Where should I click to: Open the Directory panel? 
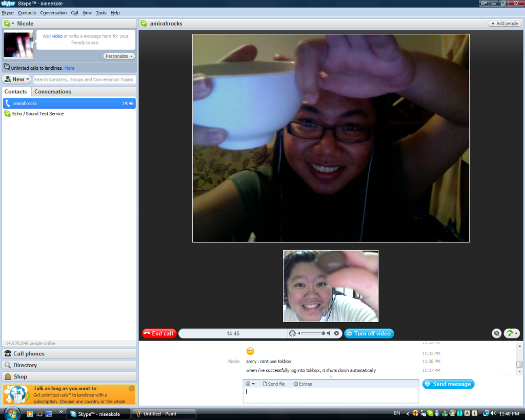[x=69, y=365]
